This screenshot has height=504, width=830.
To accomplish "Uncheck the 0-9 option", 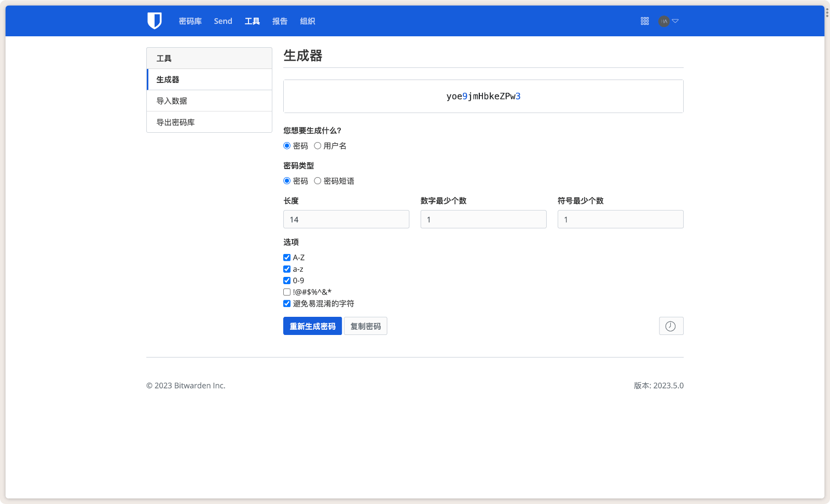I will 287,281.
